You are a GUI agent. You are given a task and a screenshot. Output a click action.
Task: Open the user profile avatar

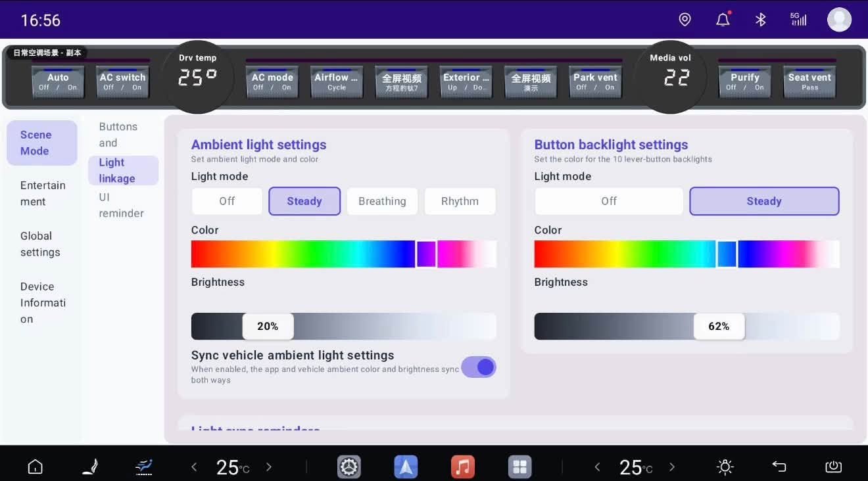[839, 20]
